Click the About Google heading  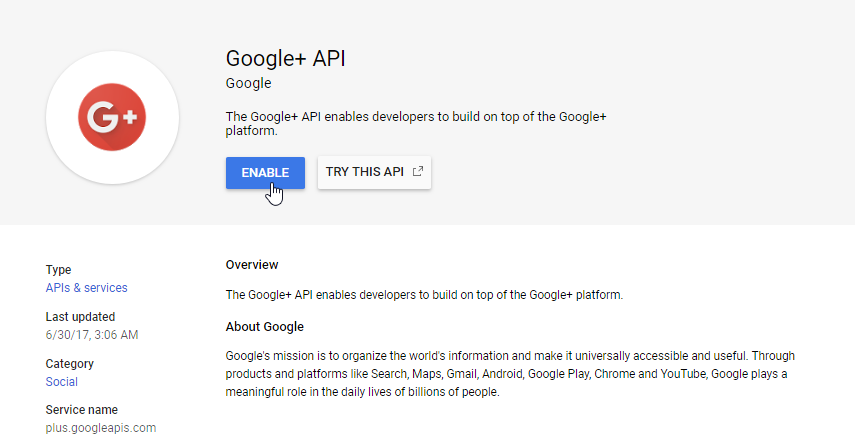pyautogui.click(x=264, y=327)
